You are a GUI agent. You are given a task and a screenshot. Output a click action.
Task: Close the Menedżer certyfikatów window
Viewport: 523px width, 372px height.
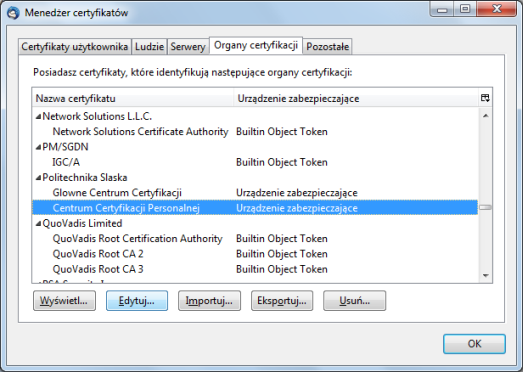[497, 9]
